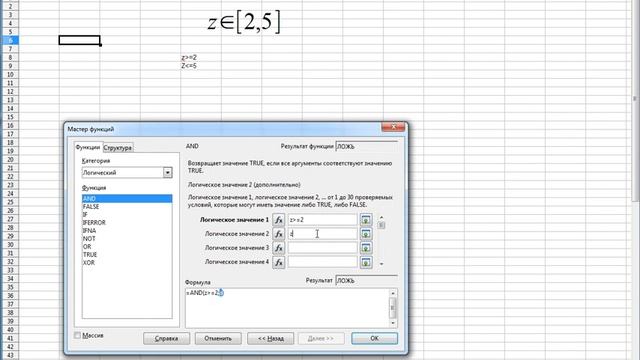Click shrink range icon for Логическое значение 1
This screenshot has height=360, width=640.
(x=366, y=220)
